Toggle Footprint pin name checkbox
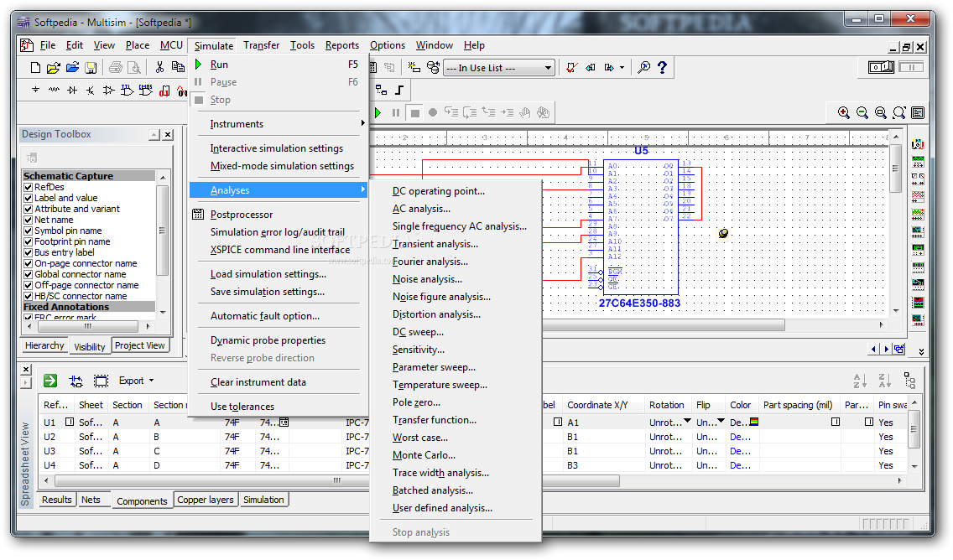The width and height of the screenshot is (953, 560). [28, 241]
